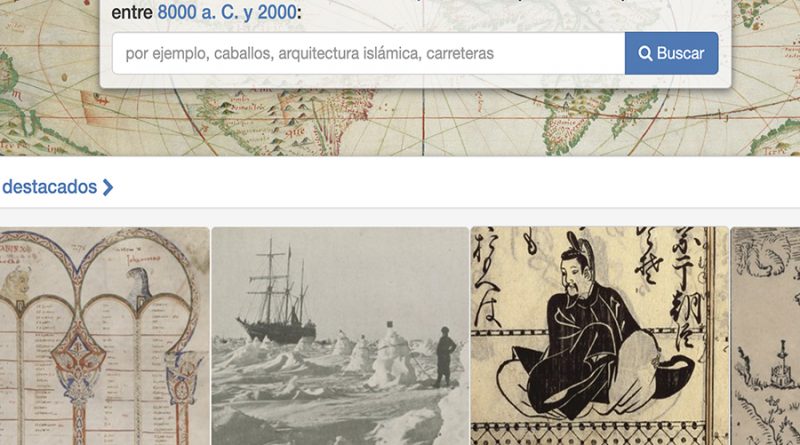Focus the search text input field

tap(368, 53)
